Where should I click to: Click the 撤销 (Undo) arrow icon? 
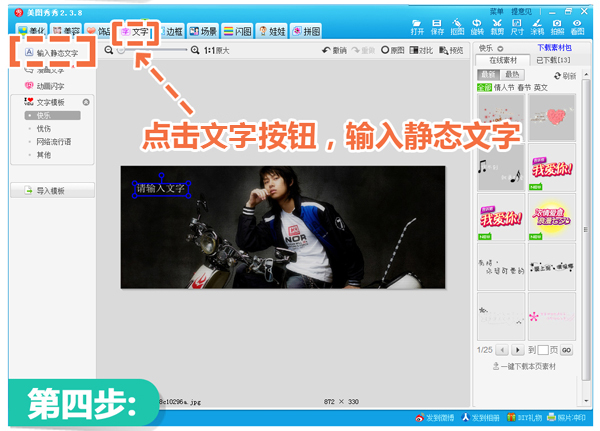(x=334, y=50)
